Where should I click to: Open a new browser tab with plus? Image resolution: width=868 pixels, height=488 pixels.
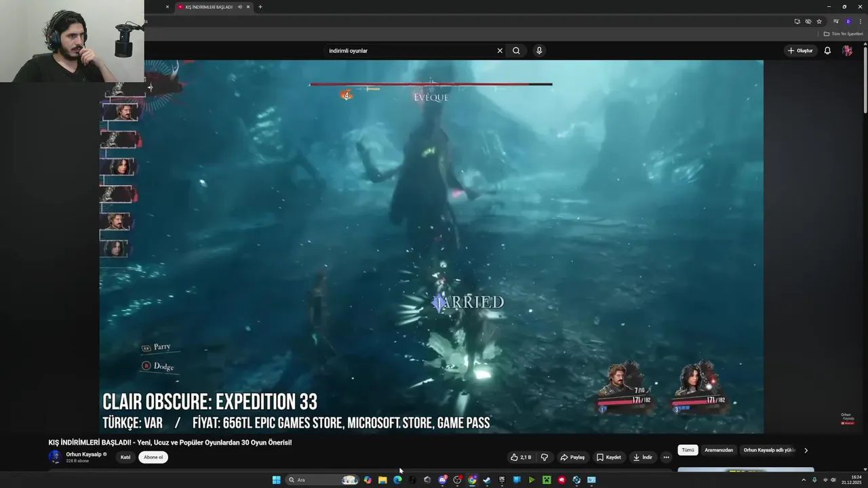260,7
